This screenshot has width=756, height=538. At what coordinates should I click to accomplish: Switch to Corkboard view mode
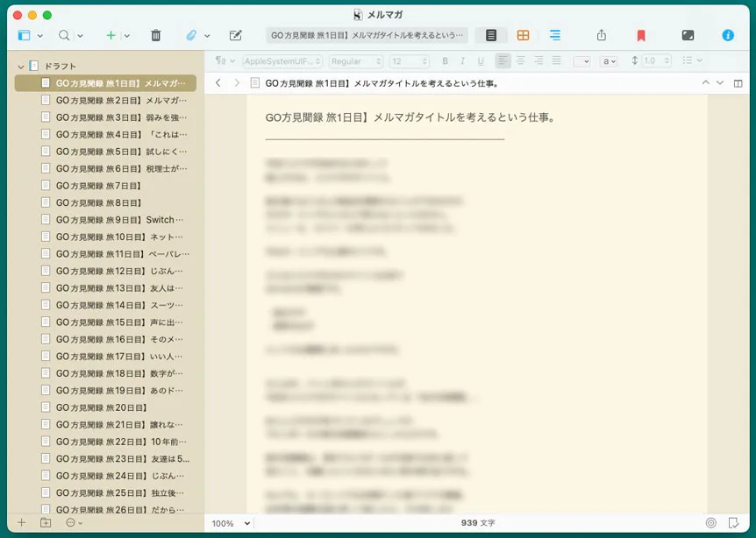tap(523, 35)
